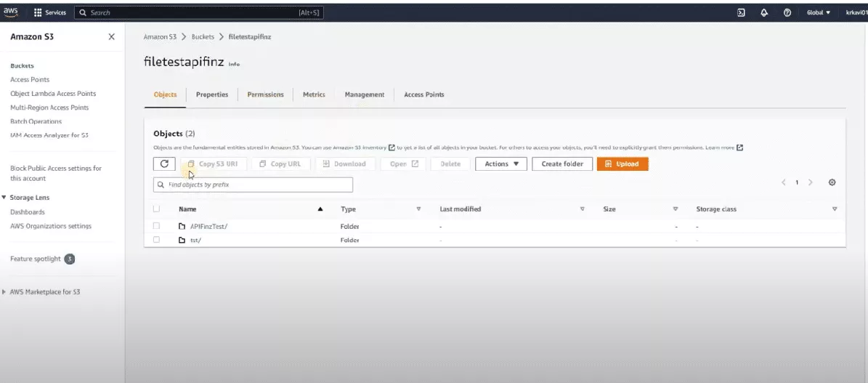The width and height of the screenshot is (868, 383).
Task: Switch to the Access Points tab
Action: [424, 94]
